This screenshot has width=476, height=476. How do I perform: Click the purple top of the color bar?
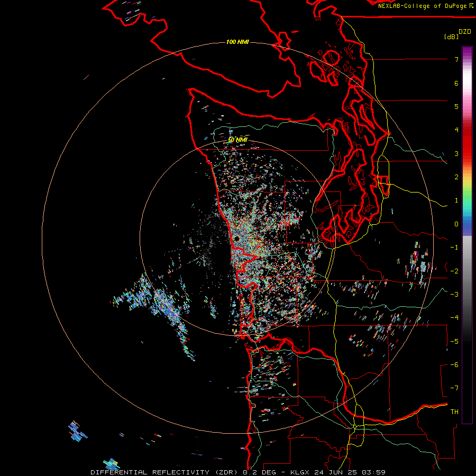tap(467, 52)
